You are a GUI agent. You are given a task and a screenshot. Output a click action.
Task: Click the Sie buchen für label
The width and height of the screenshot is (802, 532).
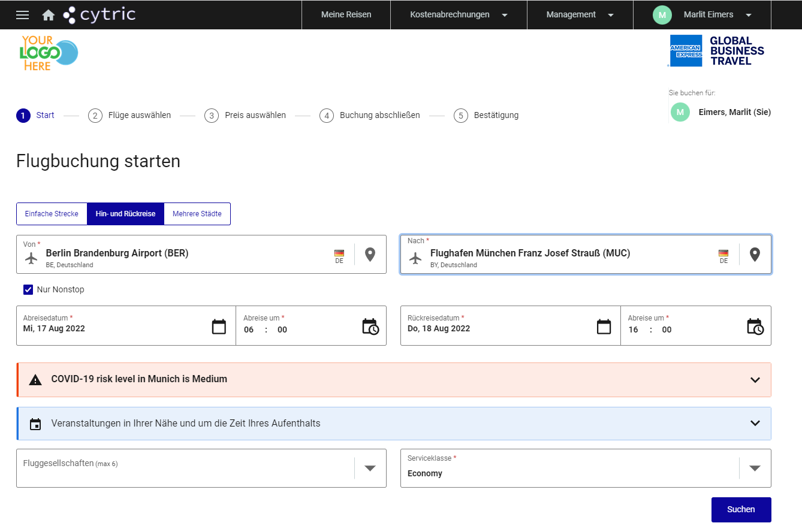[692, 93]
